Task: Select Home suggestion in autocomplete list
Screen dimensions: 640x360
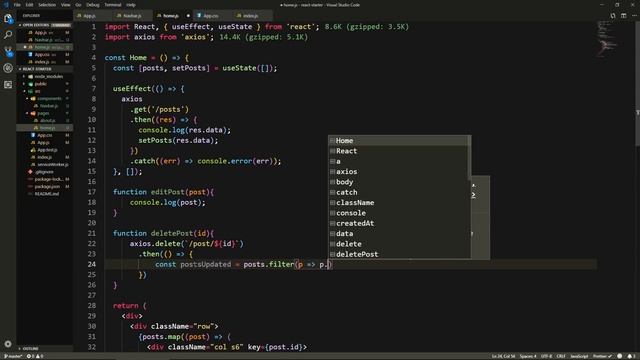Action: click(x=398, y=140)
